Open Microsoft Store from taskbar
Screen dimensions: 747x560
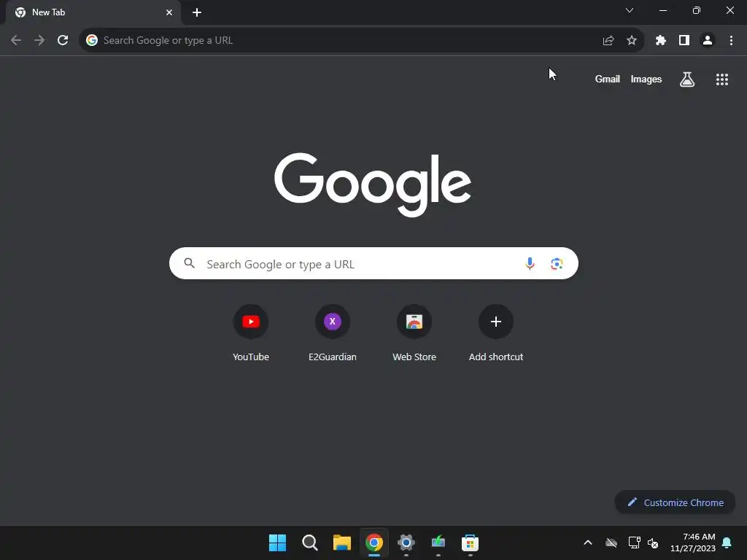[x=471, y=542]
